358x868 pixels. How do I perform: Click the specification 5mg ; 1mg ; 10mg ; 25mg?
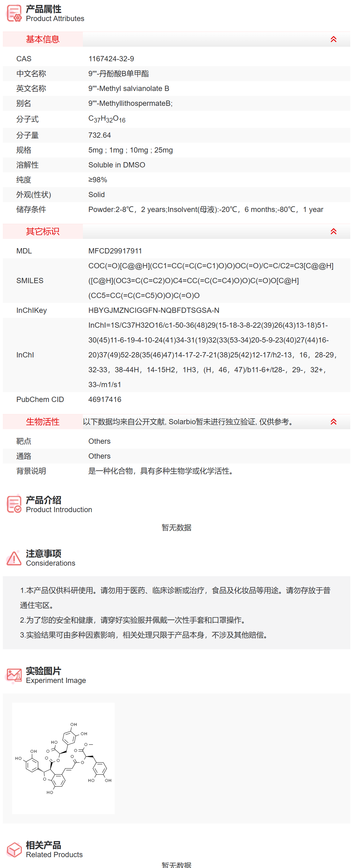tap(130, 150)
